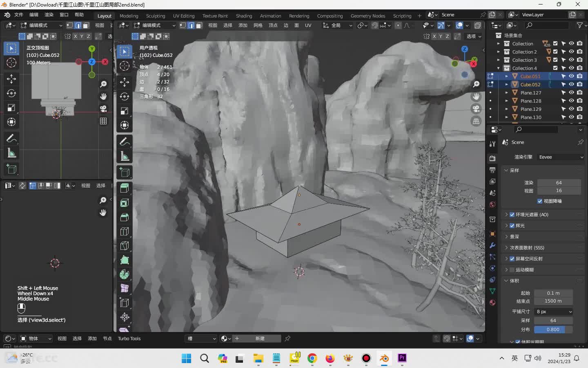This screenshot has width=588, height=368.
Task: Select the Scale tool in main viewport toolbar
Action: pyautogui.click(x=125, y=111)
